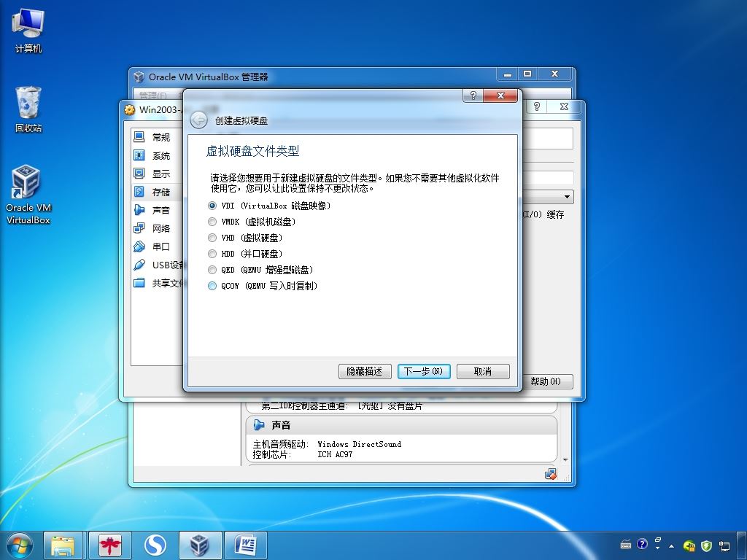The image size is (747, 560).
Task: Select the VDI (VirtualBox disk image) radio option
Action: 269,206
